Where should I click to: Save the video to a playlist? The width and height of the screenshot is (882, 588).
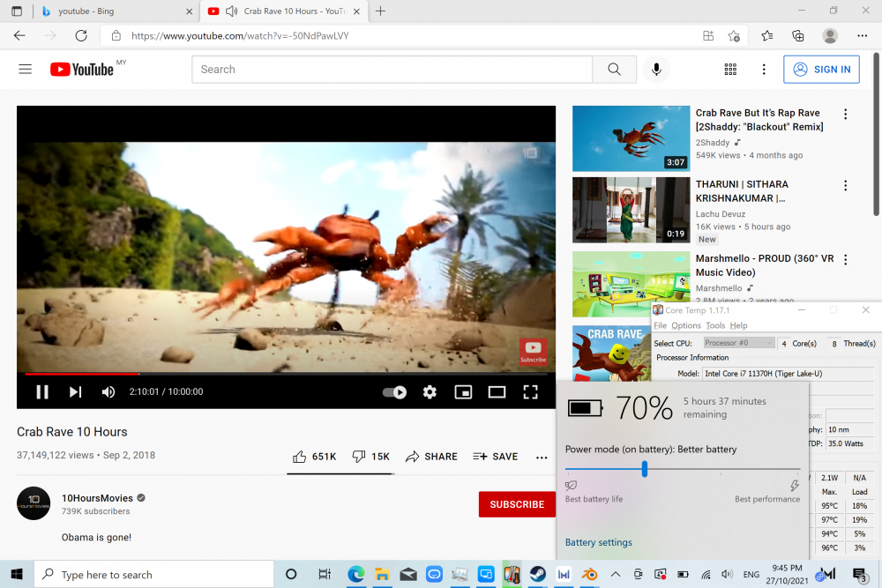pyautogui.click(x=496, y=457)
